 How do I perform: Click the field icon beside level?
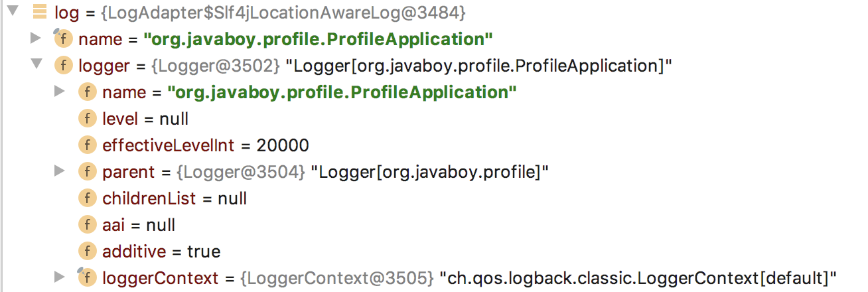pos(87,119)
